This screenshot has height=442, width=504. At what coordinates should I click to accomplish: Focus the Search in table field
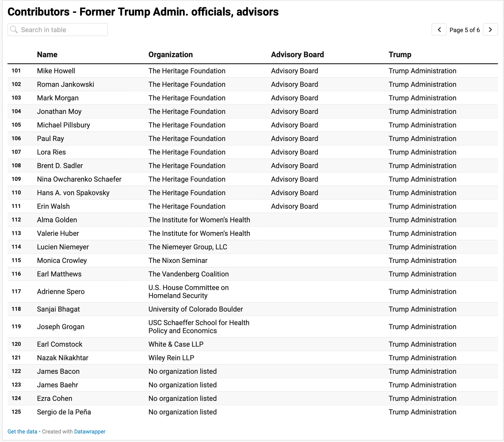click(58, 30)
